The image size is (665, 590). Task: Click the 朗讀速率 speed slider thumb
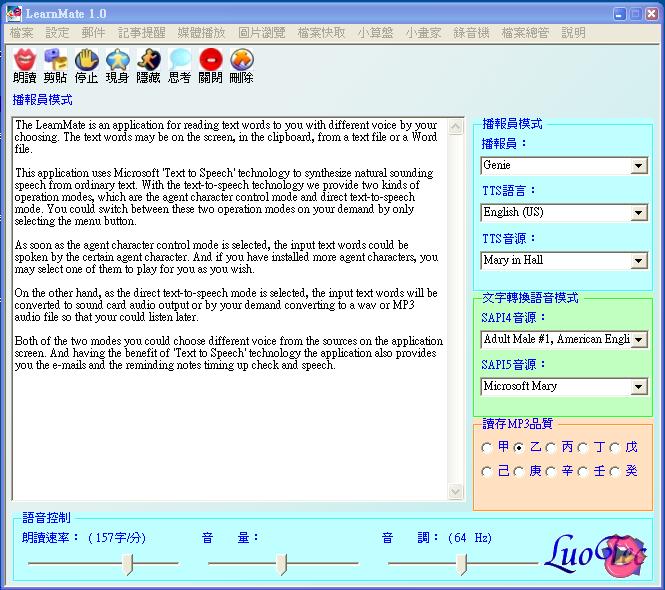pos(127,564)
